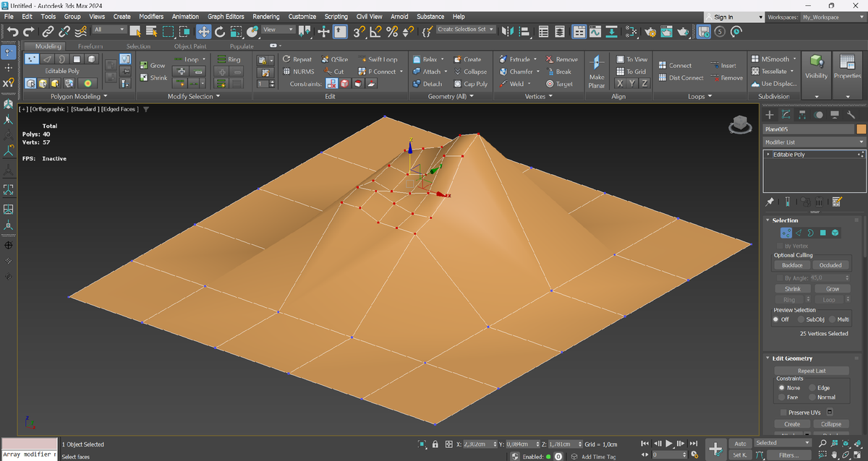Open Render Setup via teapot icon
Screen dimensions: 868x461
click(x=650, y=32)
